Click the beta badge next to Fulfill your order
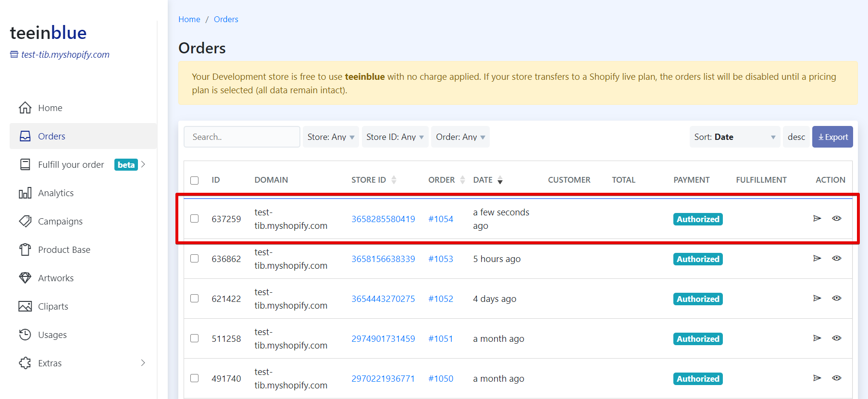The width and height of the screenshot is (868, 399). point(126,165)
